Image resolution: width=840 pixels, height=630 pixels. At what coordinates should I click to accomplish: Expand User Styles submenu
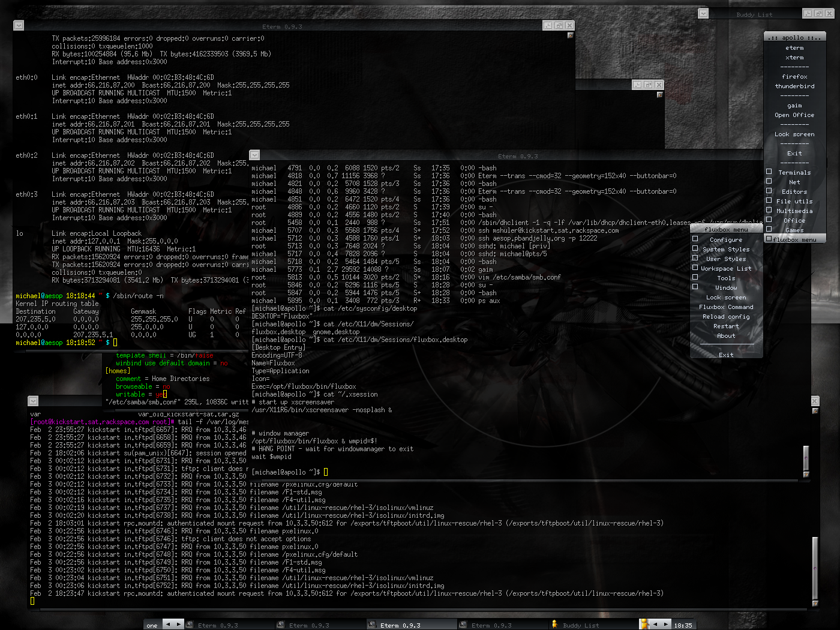pos(726,259)
